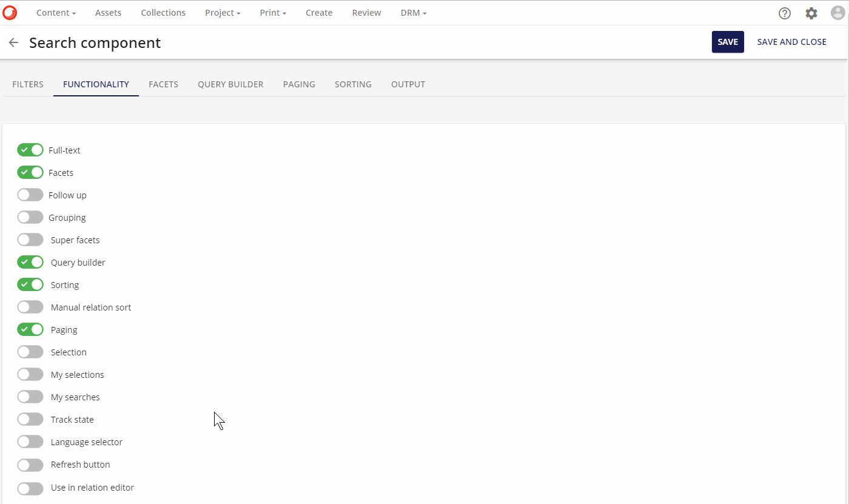Screen dimensions: 849x504
Task: Click SAVE AND CLOSE
Action: (791, 42)
